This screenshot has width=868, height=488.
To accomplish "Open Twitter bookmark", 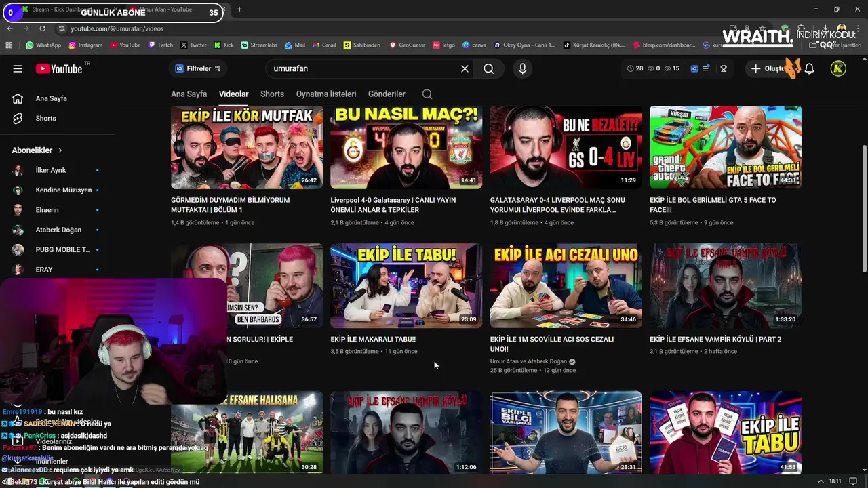I will pos(193,45).
